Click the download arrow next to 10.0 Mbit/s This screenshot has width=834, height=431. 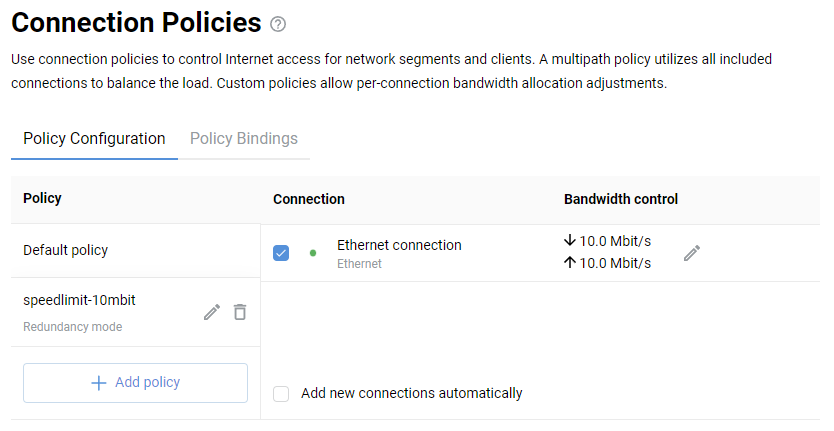(570, 240)
